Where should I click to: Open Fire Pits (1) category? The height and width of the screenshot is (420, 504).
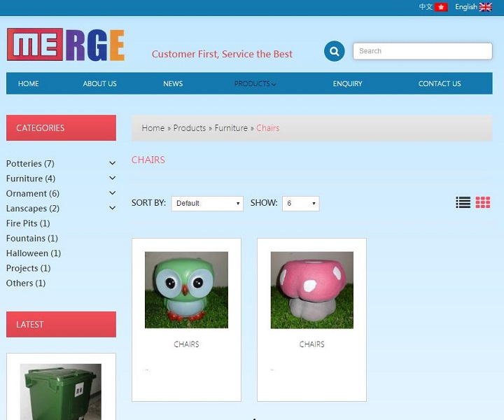[x=28, y=223]
